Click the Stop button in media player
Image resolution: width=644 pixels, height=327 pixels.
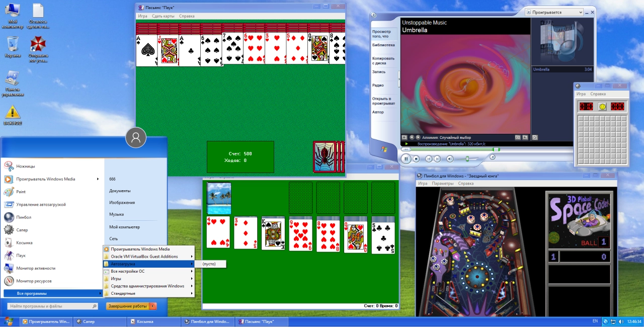point(416,158)
